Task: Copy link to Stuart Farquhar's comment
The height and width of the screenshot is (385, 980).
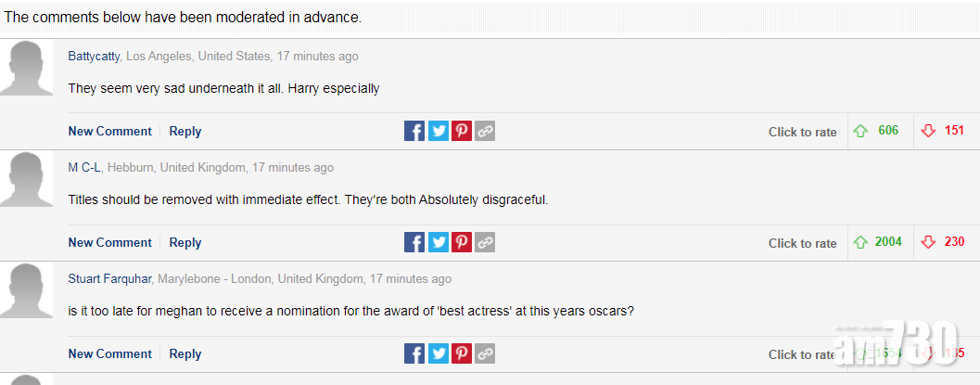Action: coord(485,353)
